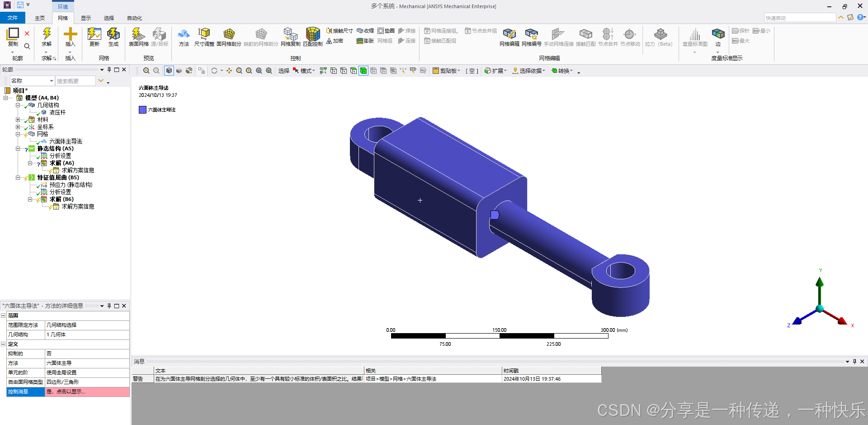868x425 pixels.
Task: Toggle shaded exterior and edges display mode
Action: pos(169,71)
